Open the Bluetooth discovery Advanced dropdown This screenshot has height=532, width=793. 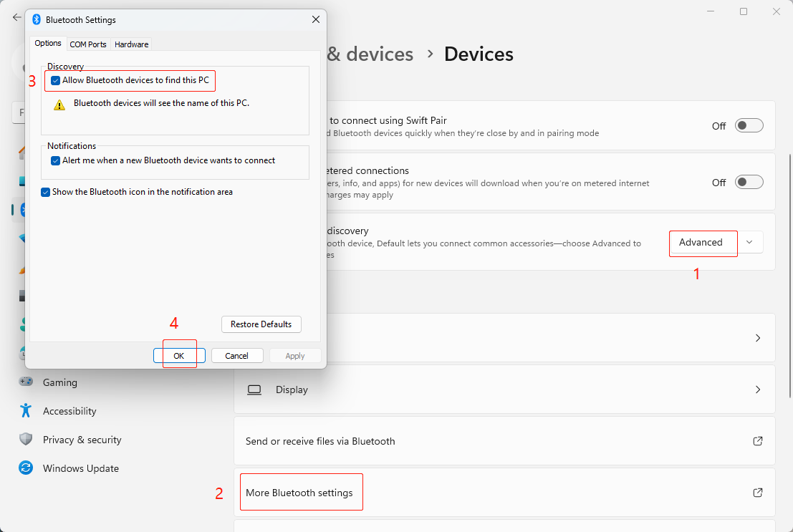tap(716, 242)
